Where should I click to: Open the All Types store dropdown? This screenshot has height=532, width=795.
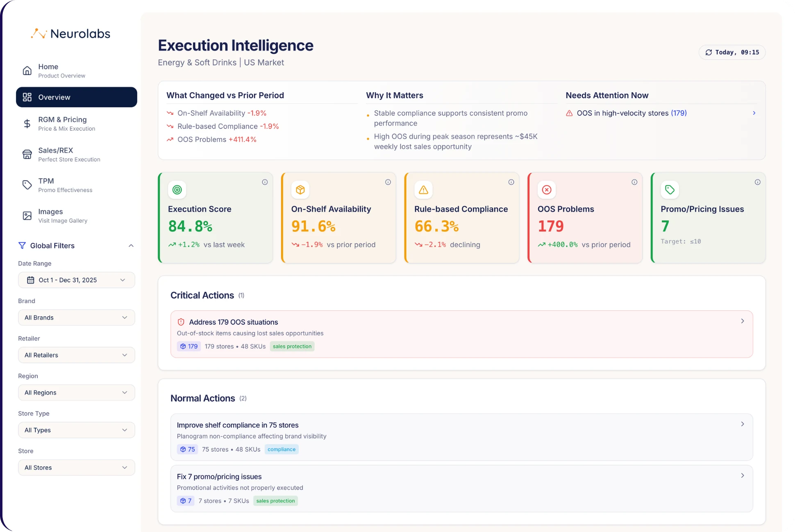tap(77, 430)
